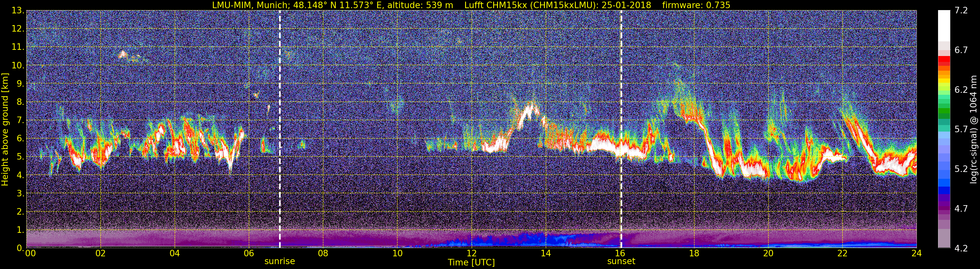The width and height of the screenshot is (980, 269).
Task: Click the time axis tick label '12'
Action: (471, 253)
